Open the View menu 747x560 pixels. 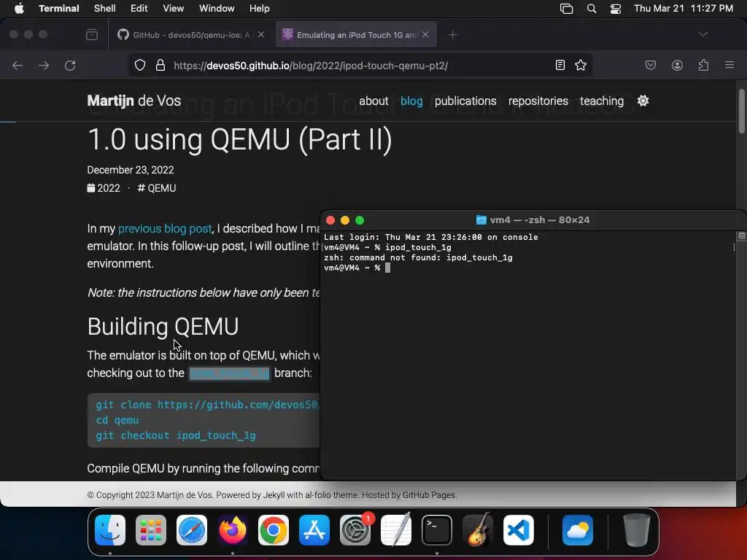[x=173, y=9]
